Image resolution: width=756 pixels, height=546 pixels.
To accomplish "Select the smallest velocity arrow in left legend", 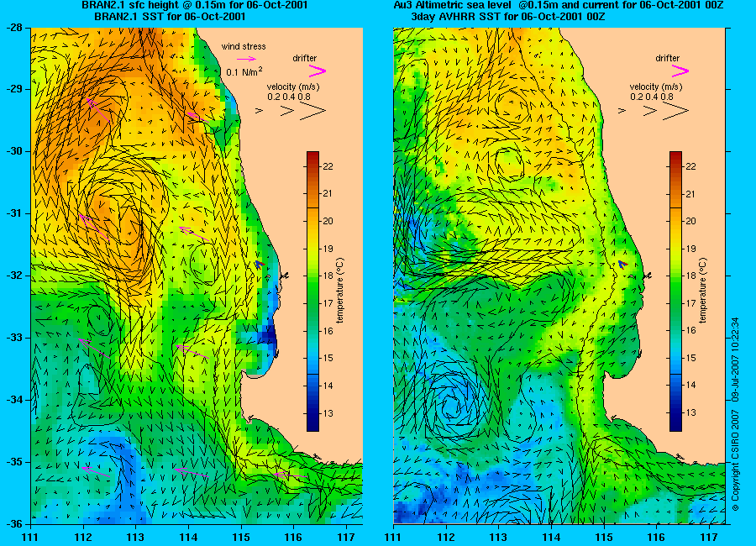I will coord(259,111).
